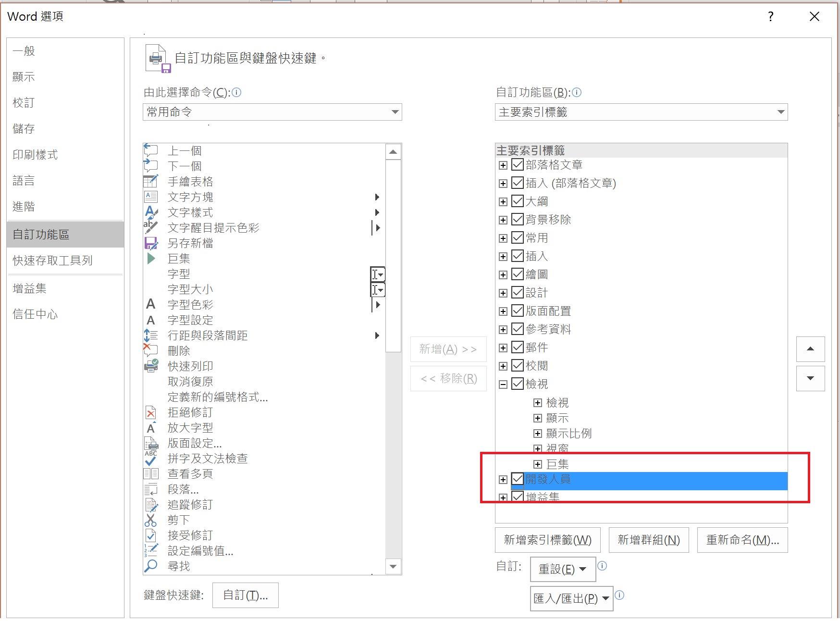Image resolution: width=840 pixels, height=621 pixels.
Task: Click the 快速列印 printer icon
Action: 151,366
